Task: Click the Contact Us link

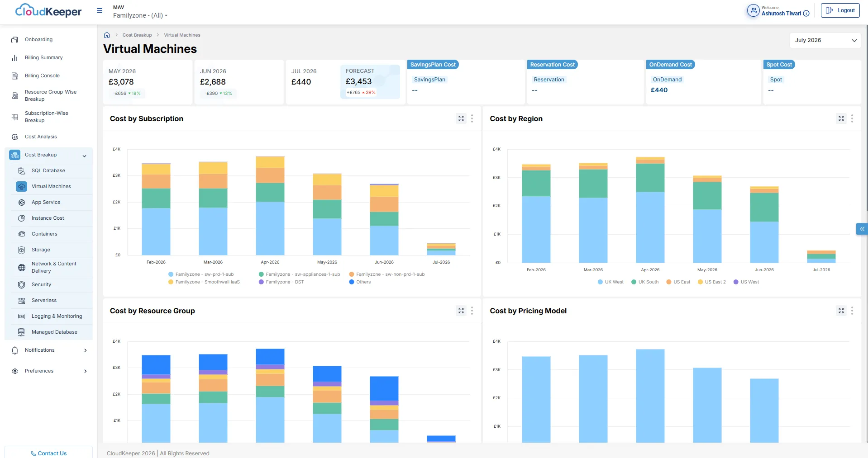Action: [x=48, y=453]
